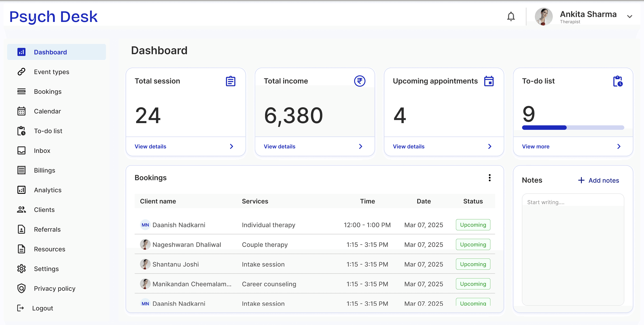Screen dimensions: 644x325
Task: Click the Start writing notes field
Action: click(x=573, y=249)
